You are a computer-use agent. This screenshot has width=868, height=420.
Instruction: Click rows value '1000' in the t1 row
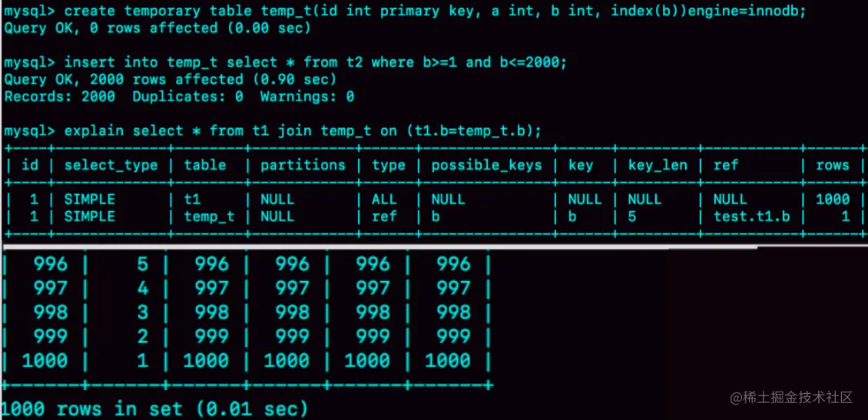833,199
